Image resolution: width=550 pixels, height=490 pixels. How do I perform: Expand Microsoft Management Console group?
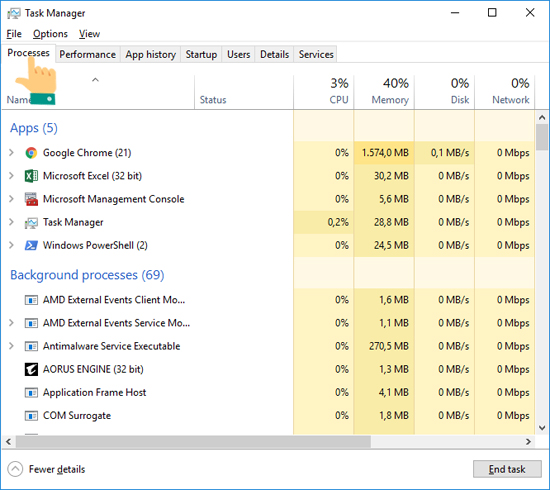pos(11,199)
